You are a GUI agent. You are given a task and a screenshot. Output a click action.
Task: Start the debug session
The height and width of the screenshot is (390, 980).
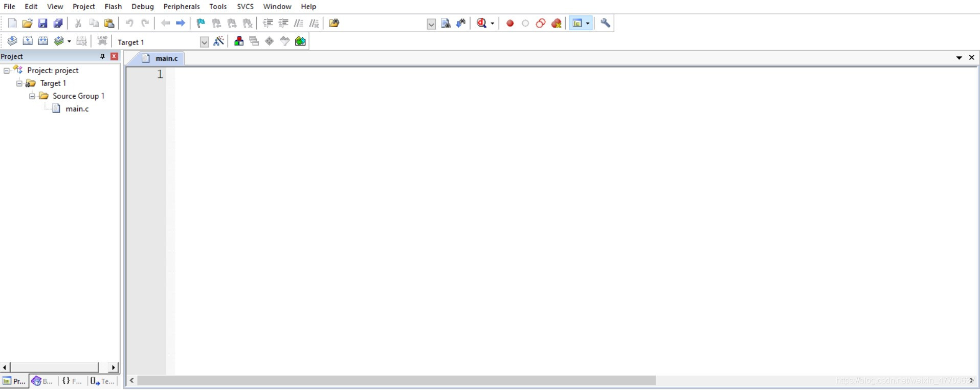[482, 23]
